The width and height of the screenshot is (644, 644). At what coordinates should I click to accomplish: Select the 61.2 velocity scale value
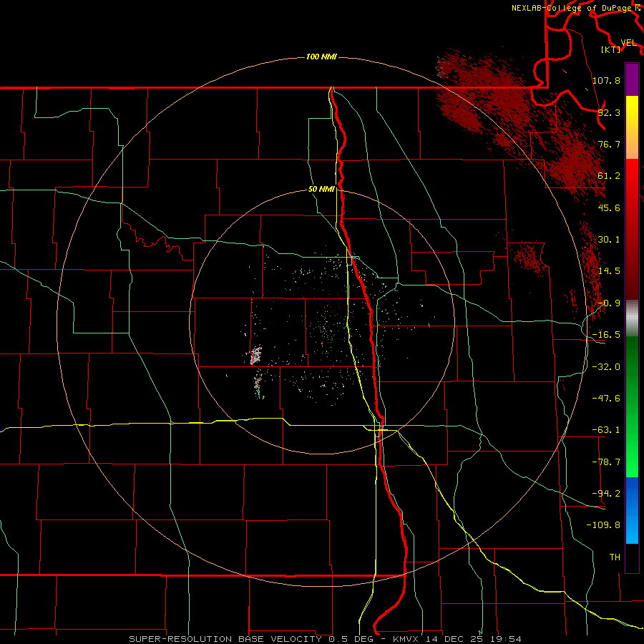[609, 176]
